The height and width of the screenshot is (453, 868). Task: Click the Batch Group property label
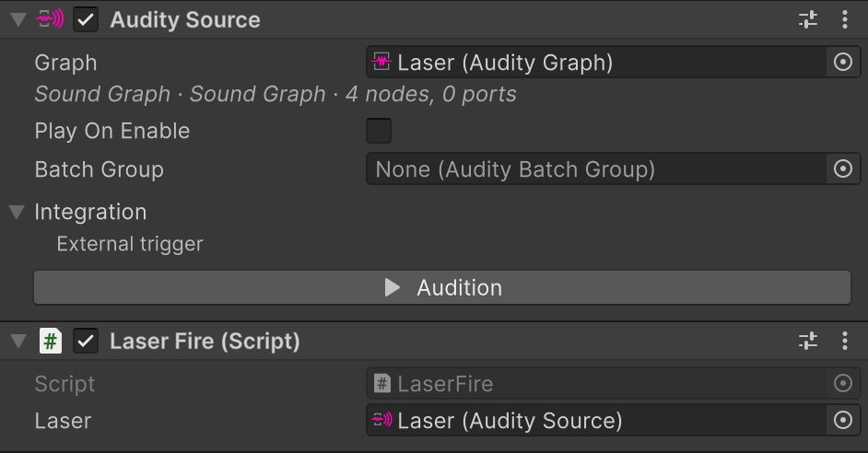point(100,169)
